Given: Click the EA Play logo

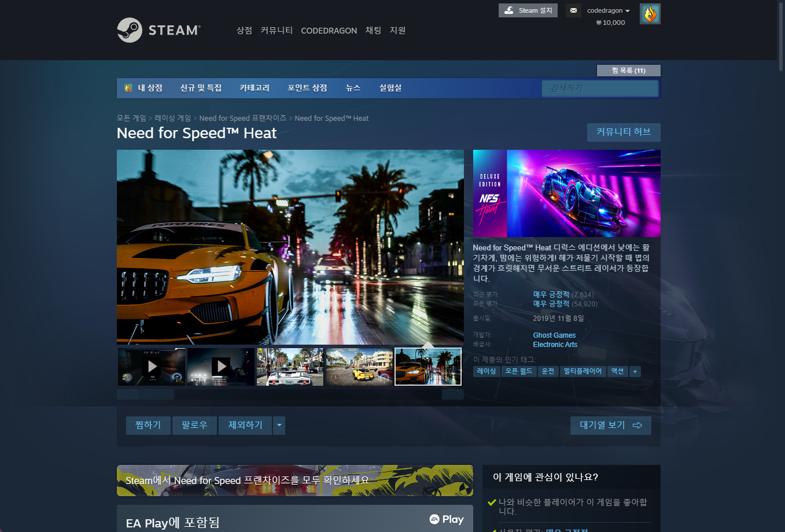Looking at the screenshot, I should coord(447,519).
